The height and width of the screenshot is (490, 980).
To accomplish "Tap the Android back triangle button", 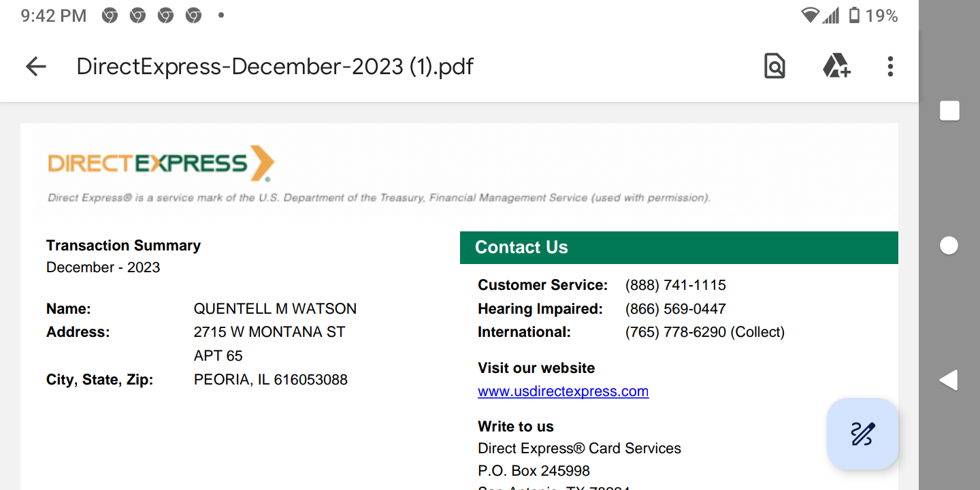I will click(x=949, y=380).
